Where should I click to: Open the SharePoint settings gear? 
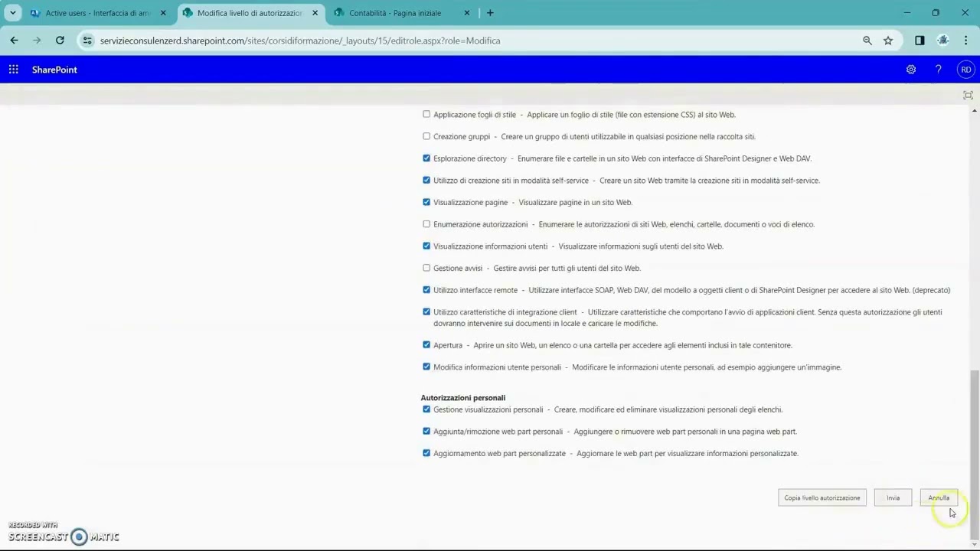click(x=911, y=70)
